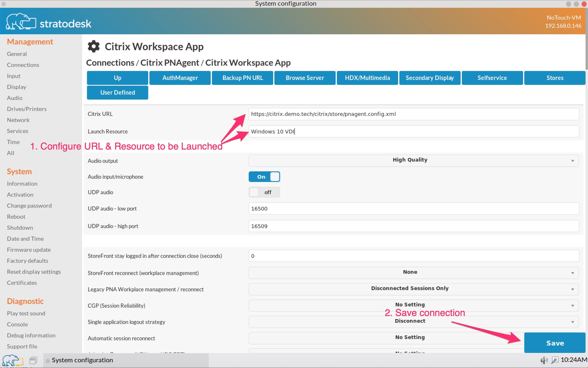Viewport: 588px width, 368px height.
Task: Open the gear icon next to Citrix Workspace App
Action: [x=93, y=46]
